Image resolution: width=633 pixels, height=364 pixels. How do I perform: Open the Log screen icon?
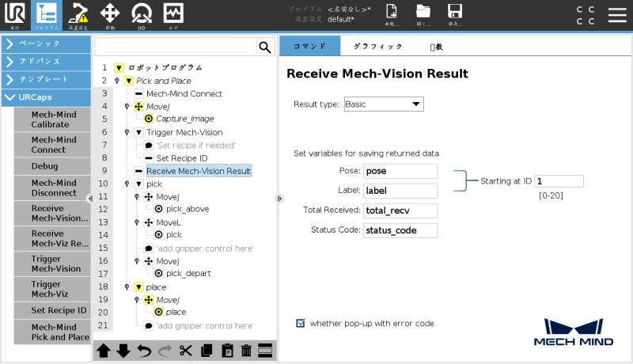[173, 15]
